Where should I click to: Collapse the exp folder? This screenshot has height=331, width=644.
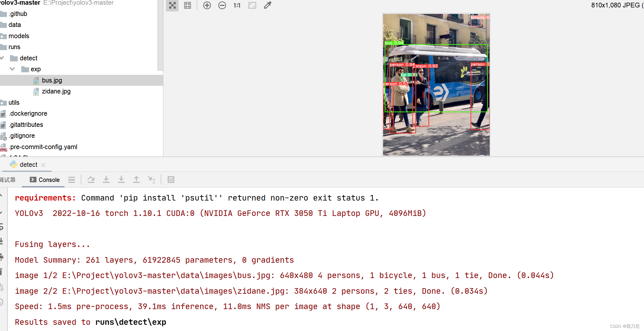click(x=12, y=69)
